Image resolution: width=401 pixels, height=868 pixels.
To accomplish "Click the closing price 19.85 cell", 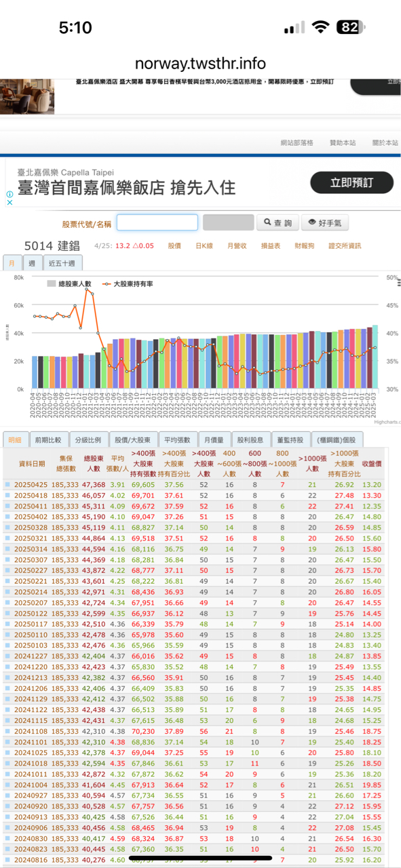I will (372, 785).
